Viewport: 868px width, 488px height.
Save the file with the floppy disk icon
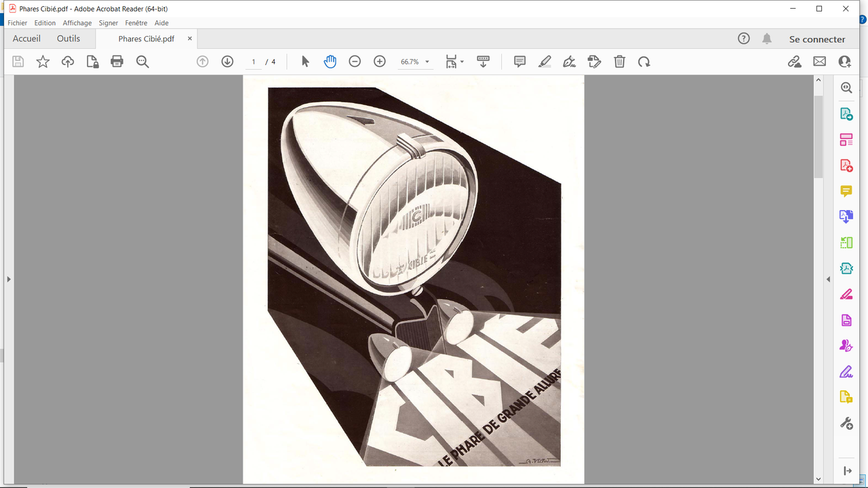coord(18,62)
